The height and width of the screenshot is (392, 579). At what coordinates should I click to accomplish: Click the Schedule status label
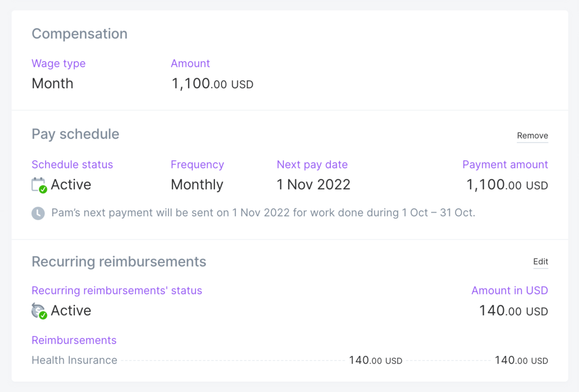tap(72, 164)
